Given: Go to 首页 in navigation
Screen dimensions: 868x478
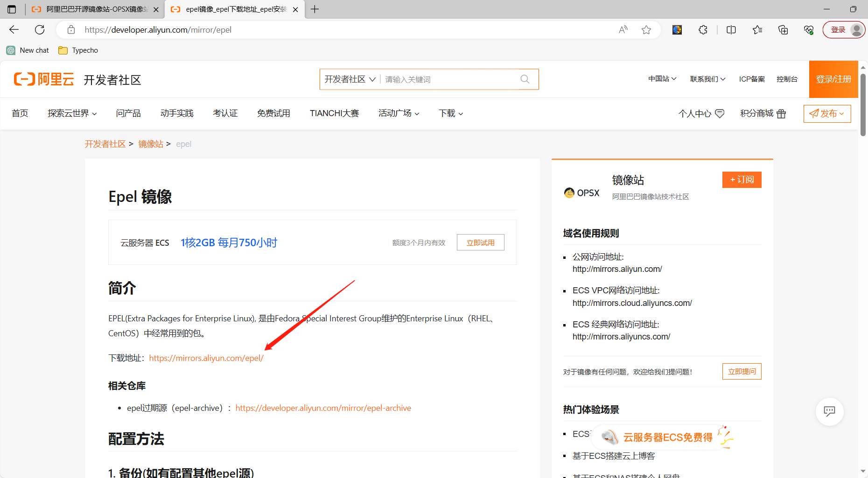Looking at the screenshot, I should [20, 113].
